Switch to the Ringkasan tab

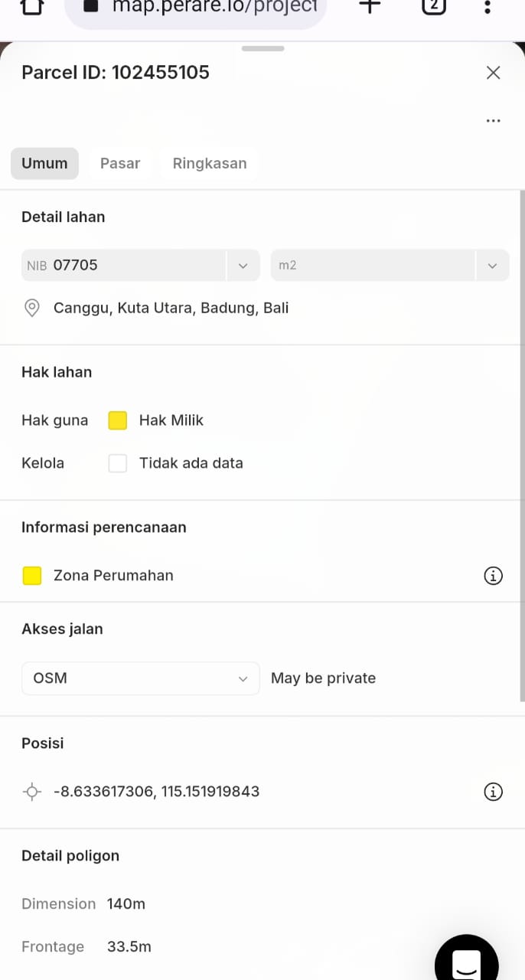pyautogui.click(x=210, y=164)
